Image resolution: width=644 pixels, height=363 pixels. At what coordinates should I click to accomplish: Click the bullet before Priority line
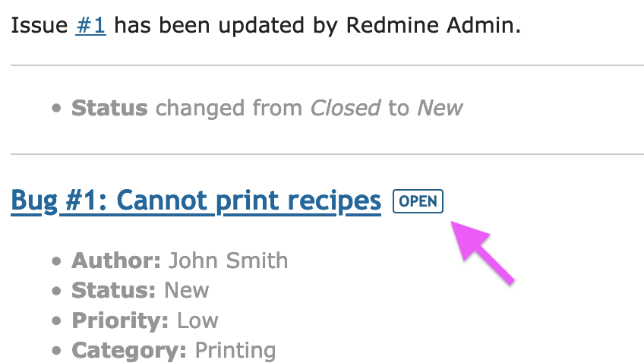pyautogui.click(x=57, y=320)
